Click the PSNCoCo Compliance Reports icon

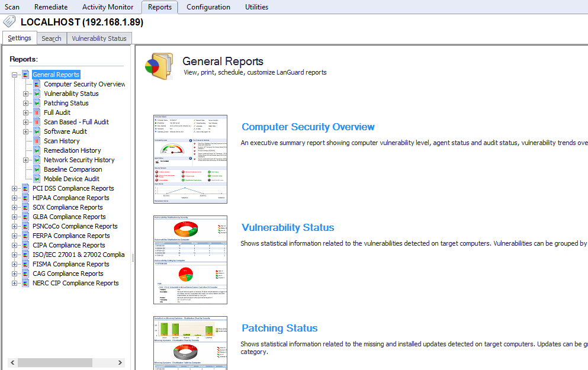coord(25,226)
